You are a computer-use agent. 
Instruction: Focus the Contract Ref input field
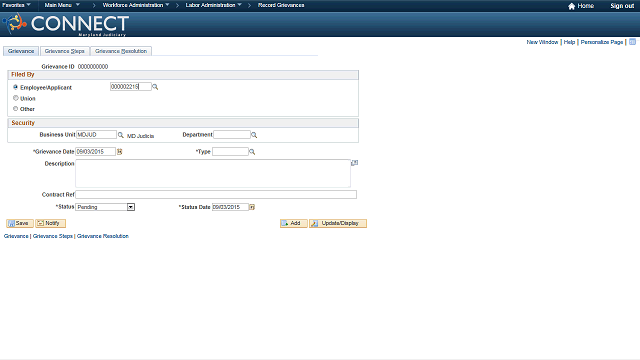click(x=216, y=195)
